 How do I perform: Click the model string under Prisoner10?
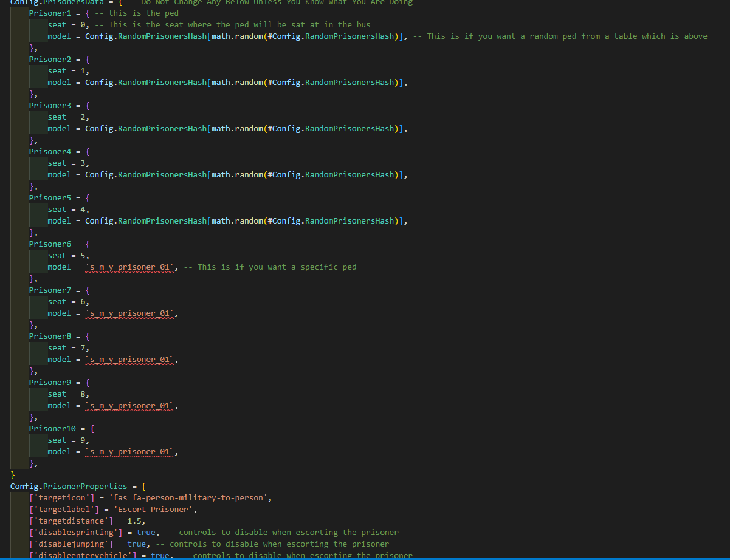(x=129, y=451)
